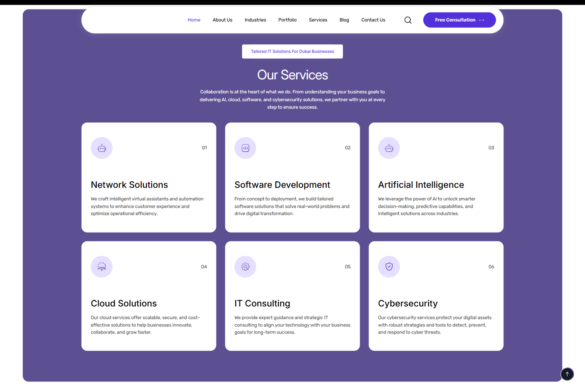
Task: Click the robot icon on Network Solutions card
Action: [x=102, y=148]
